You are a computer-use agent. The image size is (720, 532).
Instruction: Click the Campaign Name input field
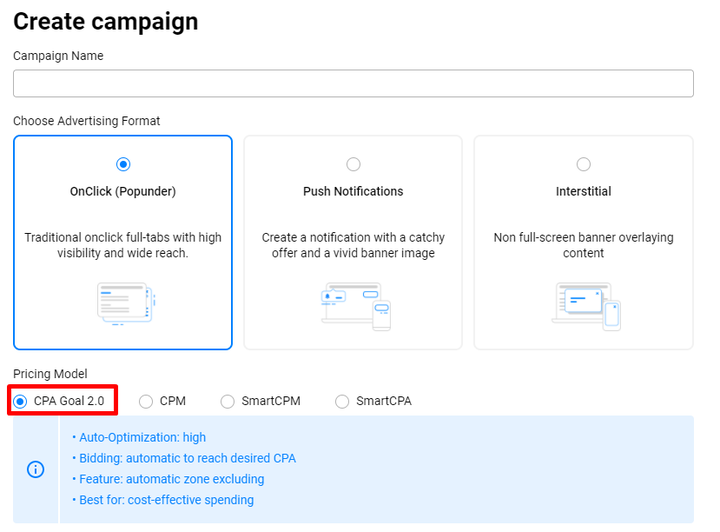click(x=353, y=83)
